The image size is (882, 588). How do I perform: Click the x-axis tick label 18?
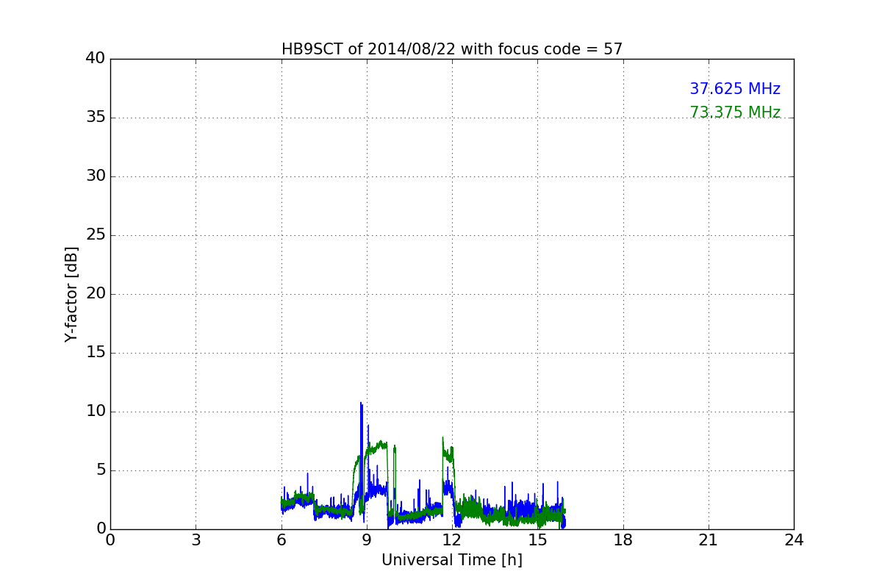click(x=623, y=540)
